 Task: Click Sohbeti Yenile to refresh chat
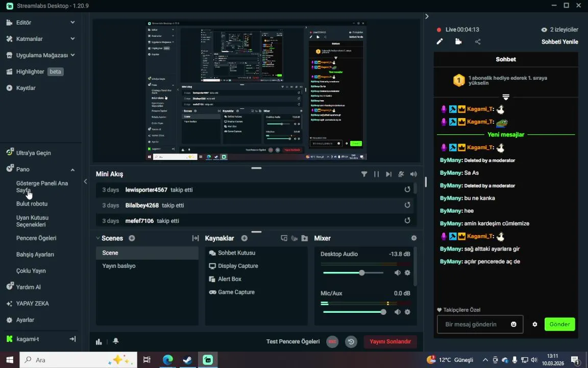(559, 42)
